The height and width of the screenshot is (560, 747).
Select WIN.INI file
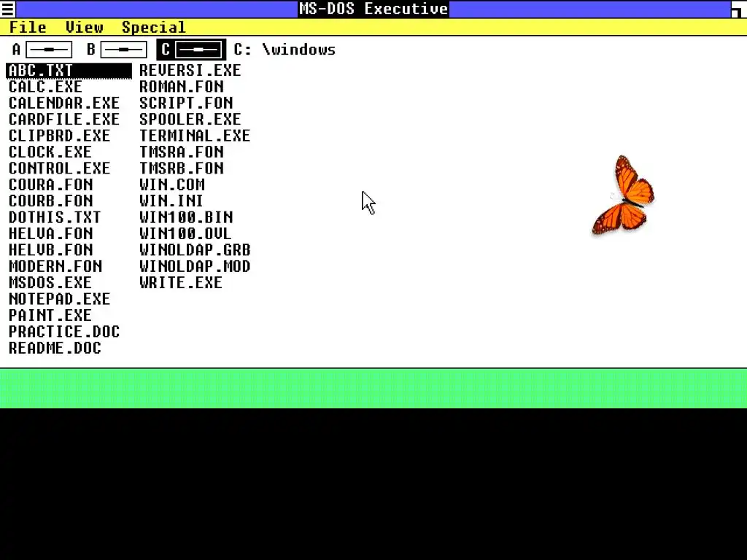click(x=171, y=201)
